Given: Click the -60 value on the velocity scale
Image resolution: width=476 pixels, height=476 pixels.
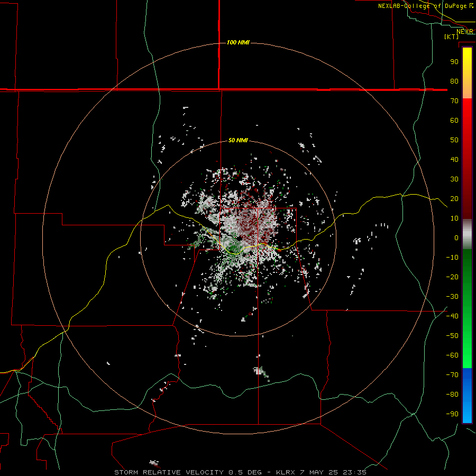Looking at the screenshot, I should (452, 355).
